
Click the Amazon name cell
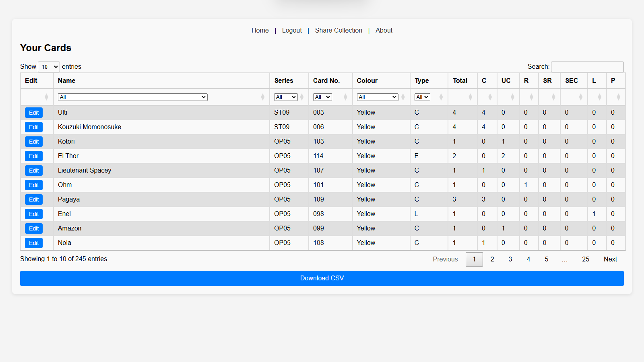point(161,228)
